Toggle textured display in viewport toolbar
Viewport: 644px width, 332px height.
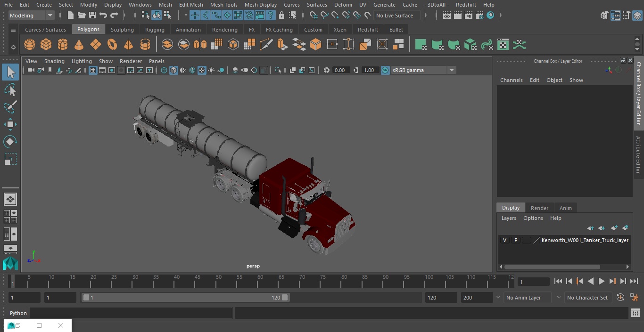(202, 70)
